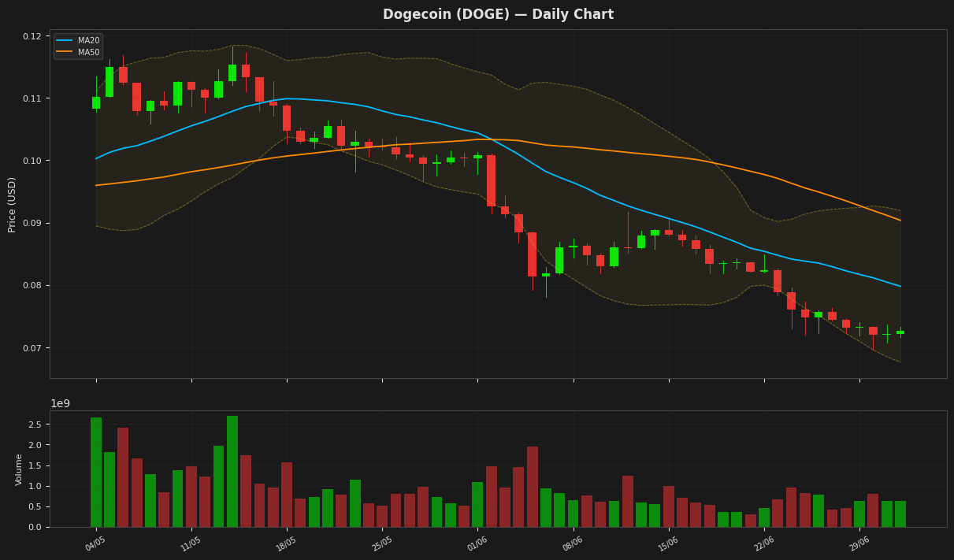Click the 11/05 date label
Screen dimensions: 954x560
190,543
